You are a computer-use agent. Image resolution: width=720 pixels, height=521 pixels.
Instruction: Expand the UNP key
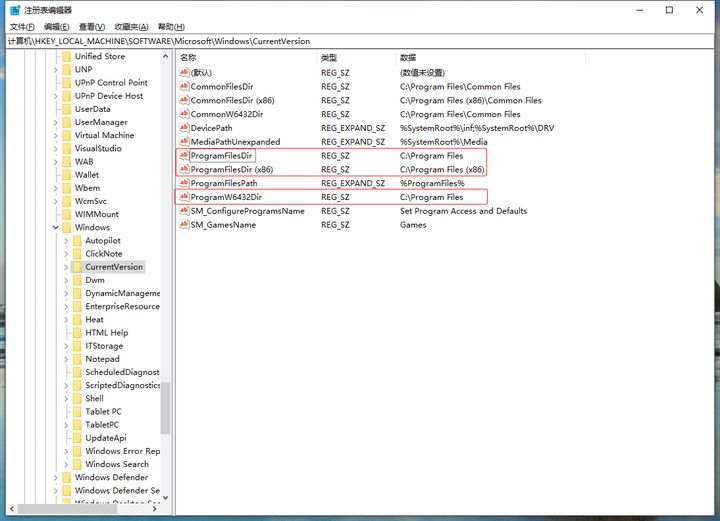coord(56,70)
